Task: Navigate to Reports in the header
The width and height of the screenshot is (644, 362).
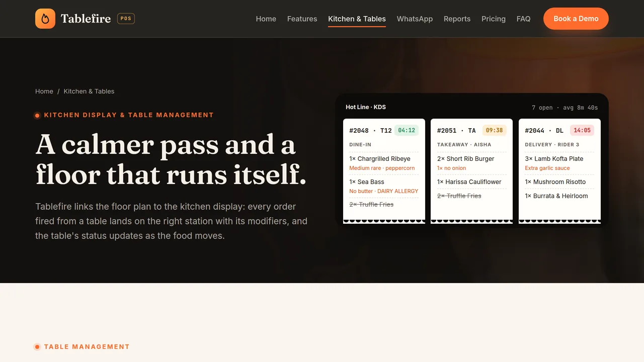Action: coord(457,19)
